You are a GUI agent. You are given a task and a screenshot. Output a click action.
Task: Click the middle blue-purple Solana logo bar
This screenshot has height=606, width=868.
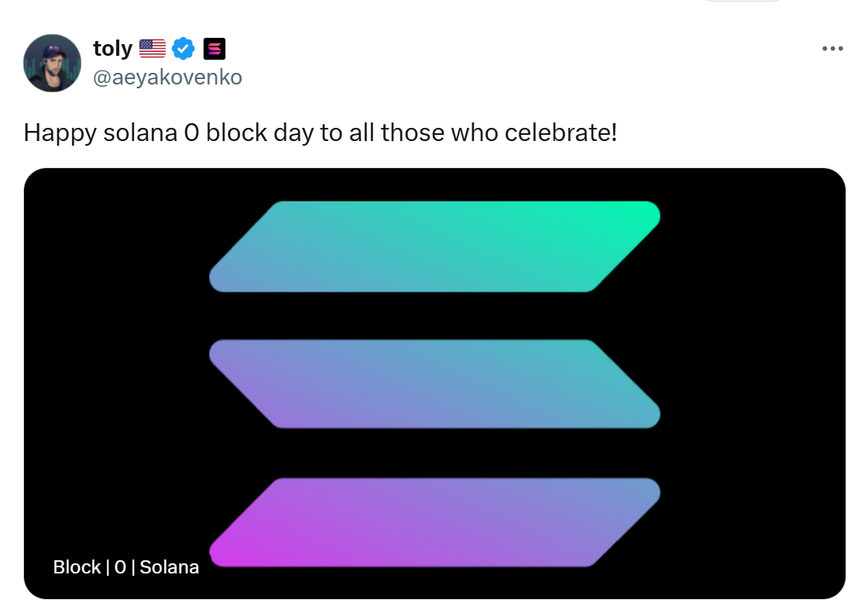[434, 384]
